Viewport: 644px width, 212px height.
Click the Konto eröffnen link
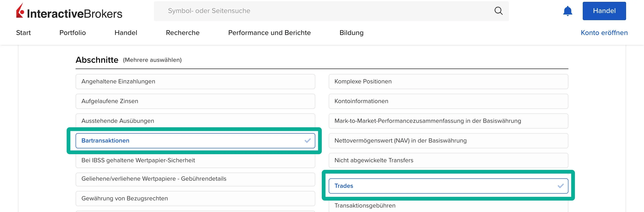click(x=604, y=33)
